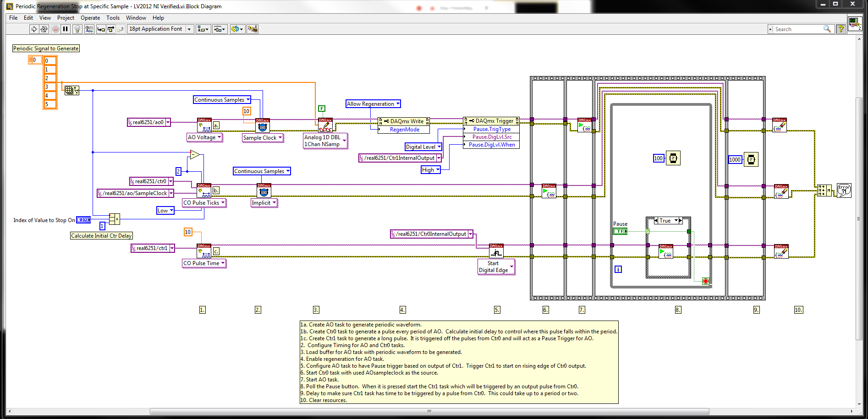Click the Pause boolean TF terminal
Image resolution: width=868 pixels, height=419 pixels.
click(x=620, y=231)
